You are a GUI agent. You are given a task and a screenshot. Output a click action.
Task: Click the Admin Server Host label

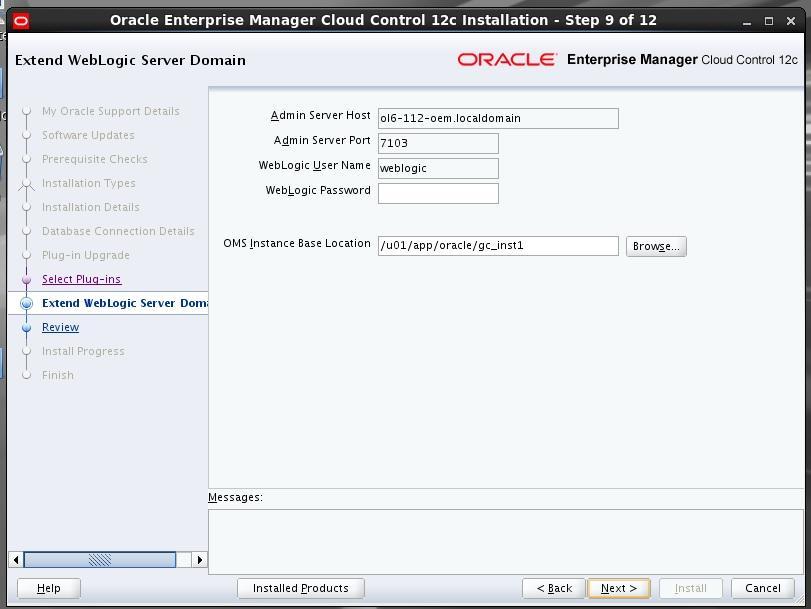[321, 115]
